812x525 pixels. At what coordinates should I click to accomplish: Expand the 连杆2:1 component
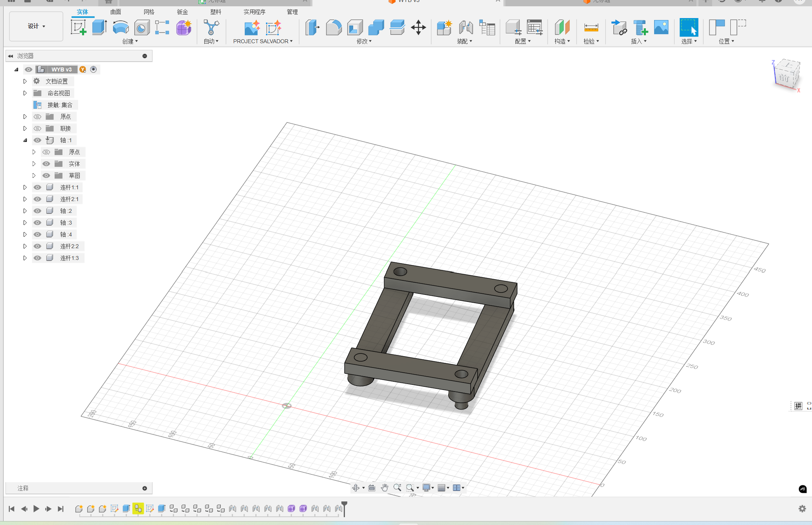point(25,199)
